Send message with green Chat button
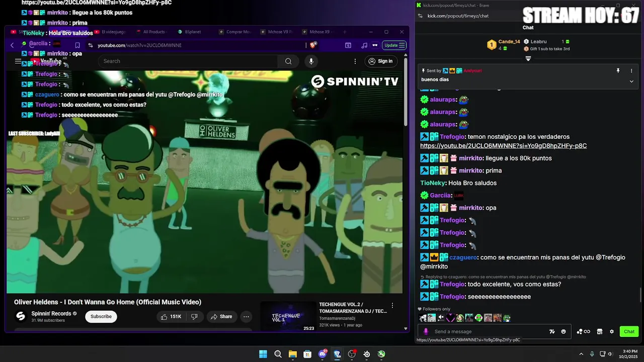This screenshot has height=362, width=644. pyautogui.click(x=629, y=331)
